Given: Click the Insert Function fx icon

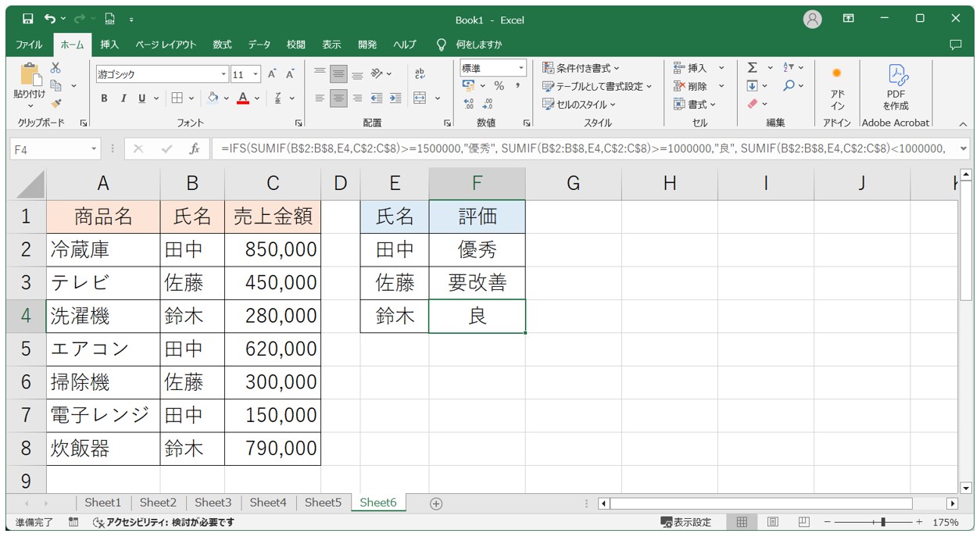Looking at the screenshot, I should point(194,149).
